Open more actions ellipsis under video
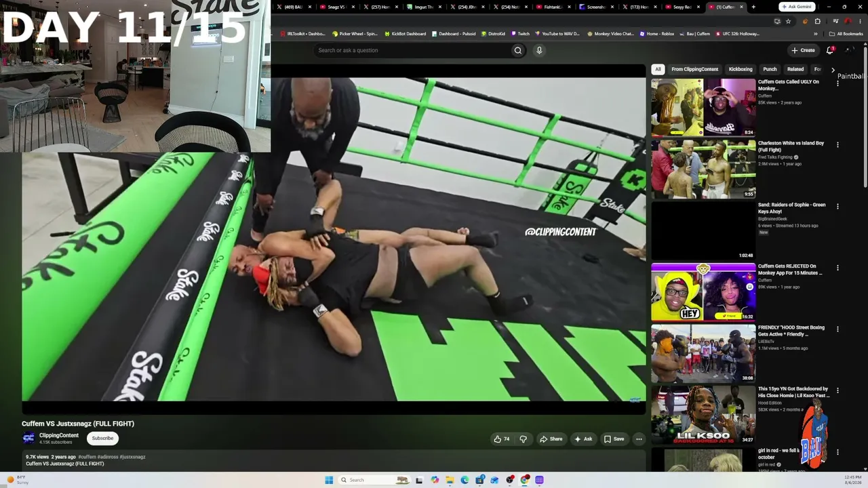 click(x=639, y=439)
